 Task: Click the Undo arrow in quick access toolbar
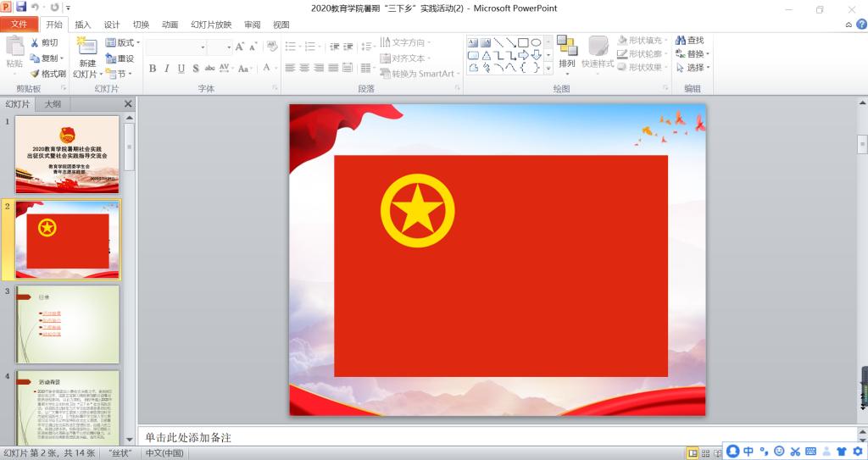pos(35,7)
